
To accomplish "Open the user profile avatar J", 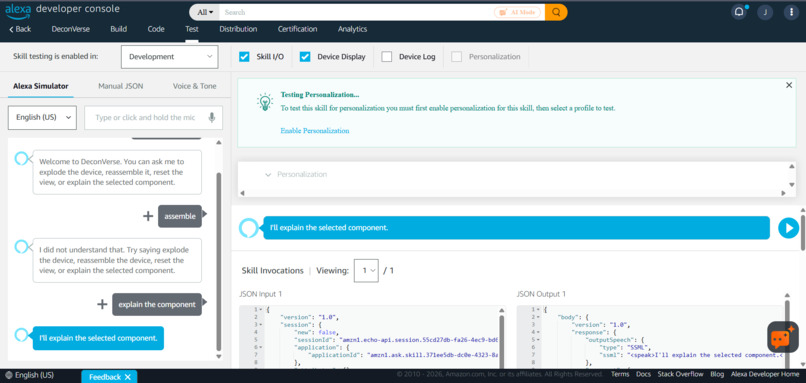I will point(765,13).
